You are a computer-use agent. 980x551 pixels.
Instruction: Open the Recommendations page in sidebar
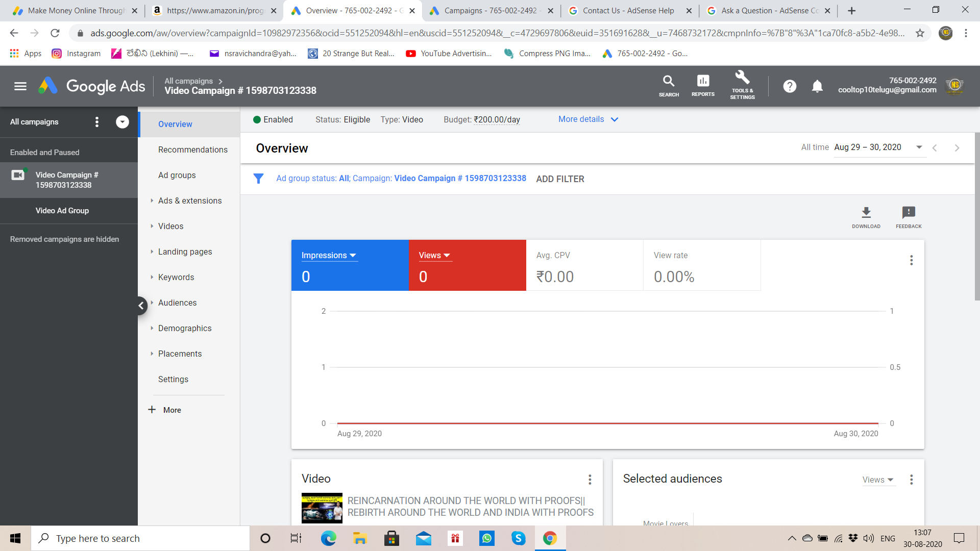tap(192, 149)
